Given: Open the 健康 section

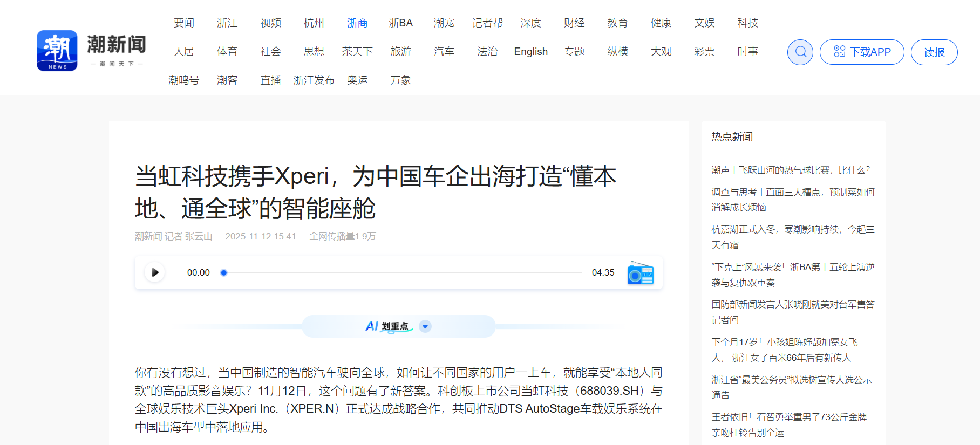Looking at the screenshot, I should 661,23.
